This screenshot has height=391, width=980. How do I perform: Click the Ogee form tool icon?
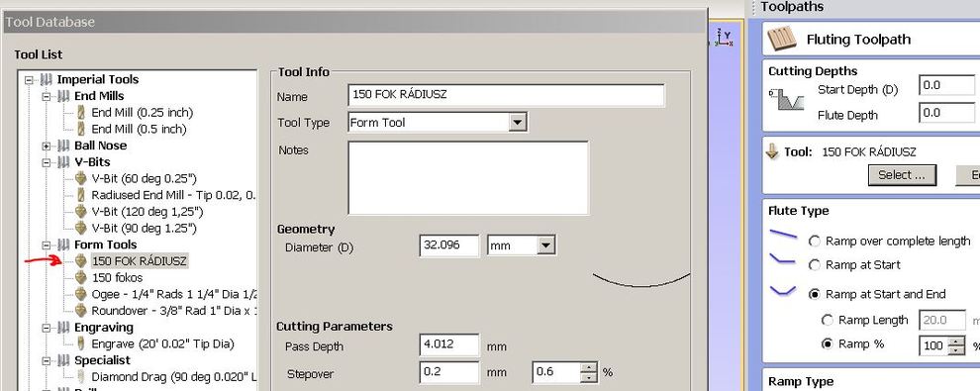click(x=80, y=294)
